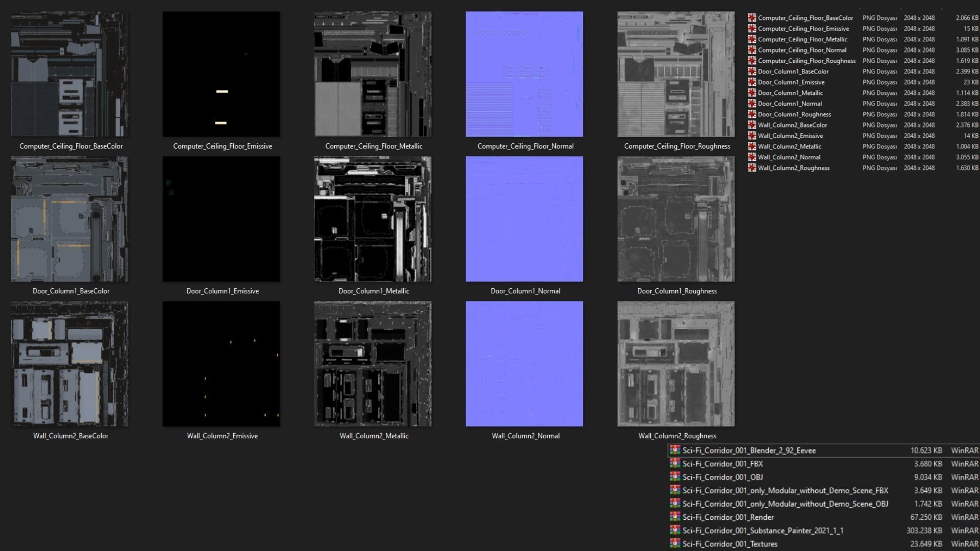The width and height of the screenshot is (980, 551).
Task: Click WinRAR icon of Sci-Fi_Corridor_001_Blender_2_92_Eevee
Action: [675, 450]
